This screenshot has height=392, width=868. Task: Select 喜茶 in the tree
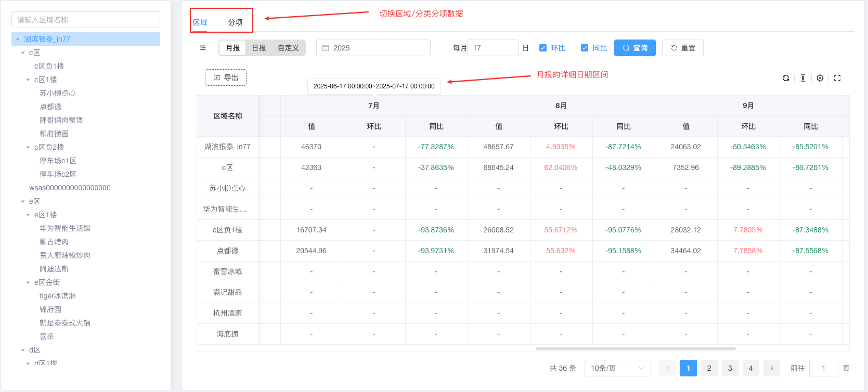coord(47,336)
